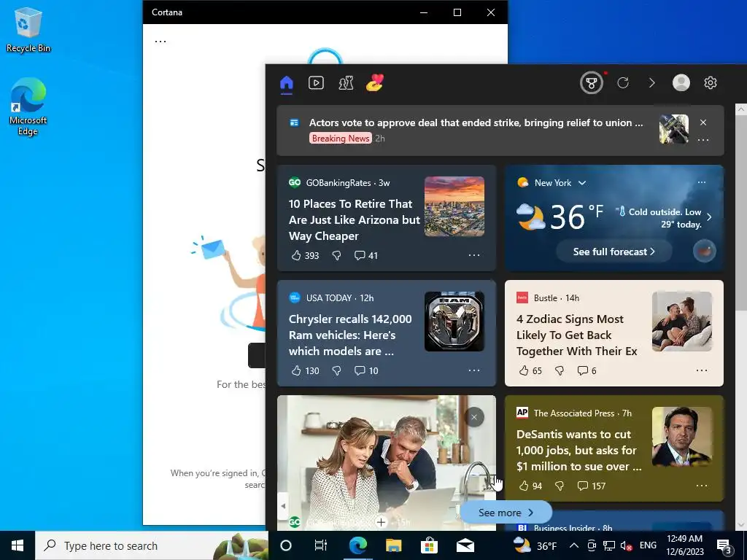Open the Home feed tab icon
This screenshot has width=747, height=560.
point(286,83)
